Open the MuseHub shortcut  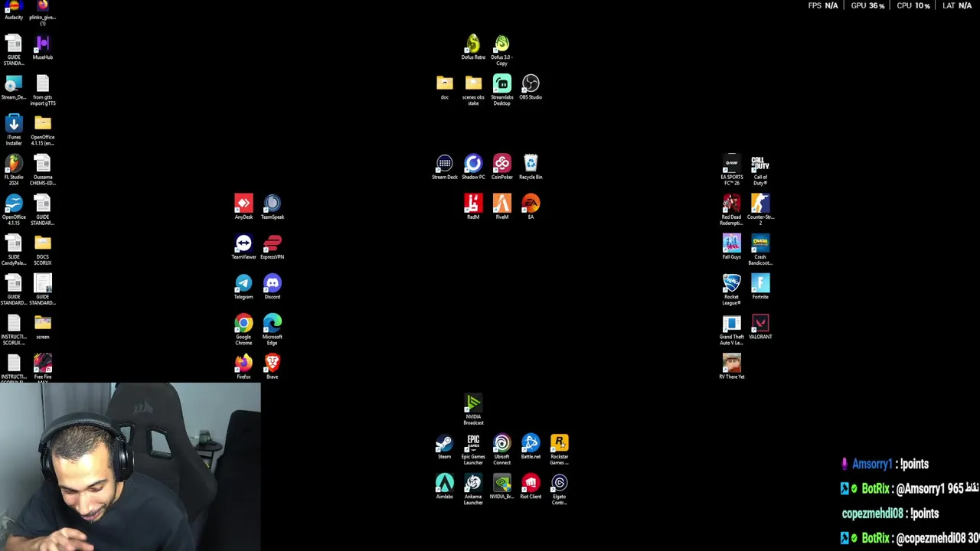pos(43,47)
